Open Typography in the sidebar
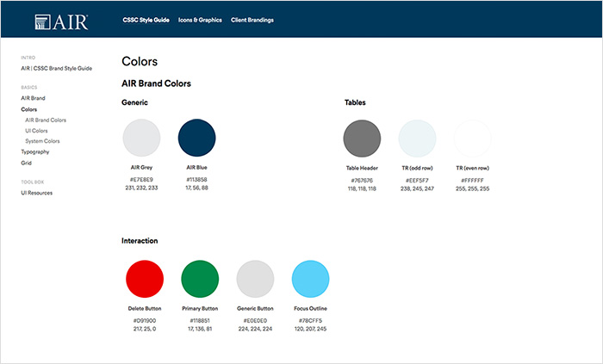Image resolution: width=603 pixels, height=364 pixels. coord(35,152)
